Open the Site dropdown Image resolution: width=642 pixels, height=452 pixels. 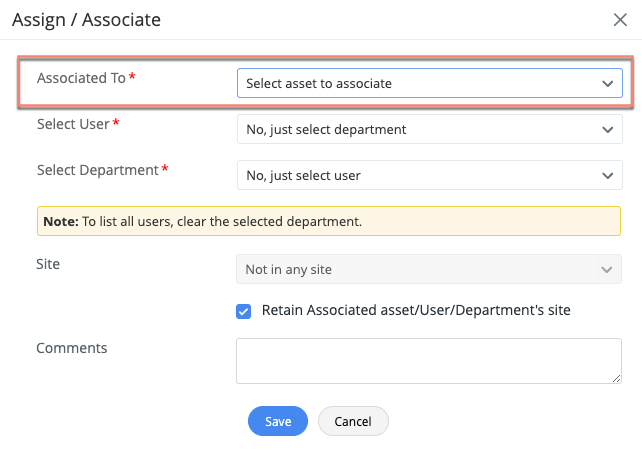[x=420, y=269]
